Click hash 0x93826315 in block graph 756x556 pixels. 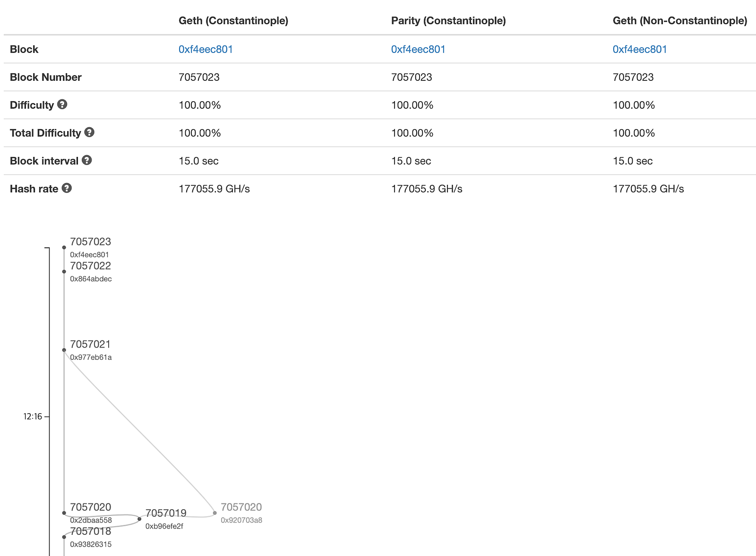pyautogui.click(x=91, y=544)
